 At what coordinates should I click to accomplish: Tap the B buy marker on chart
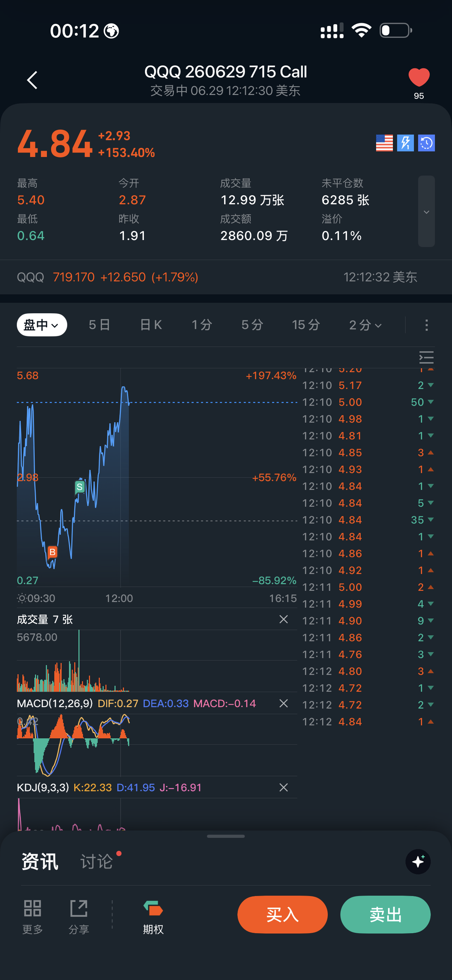point(52,552)
